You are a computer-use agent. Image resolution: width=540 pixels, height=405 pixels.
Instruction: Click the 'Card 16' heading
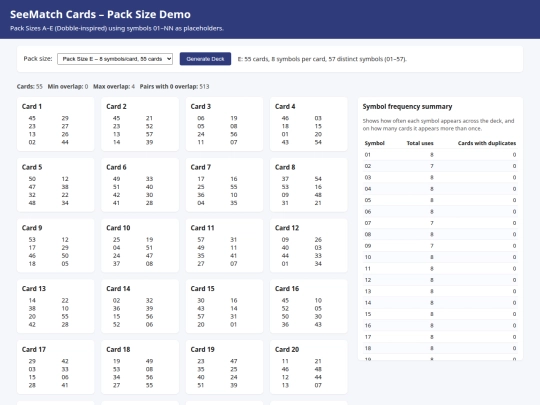tap(287, 289)
